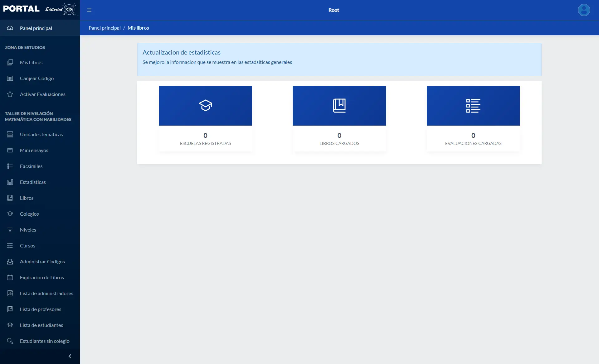
Task: Click the star icon for Activar Evaluaciones
Action: [10, 94]
